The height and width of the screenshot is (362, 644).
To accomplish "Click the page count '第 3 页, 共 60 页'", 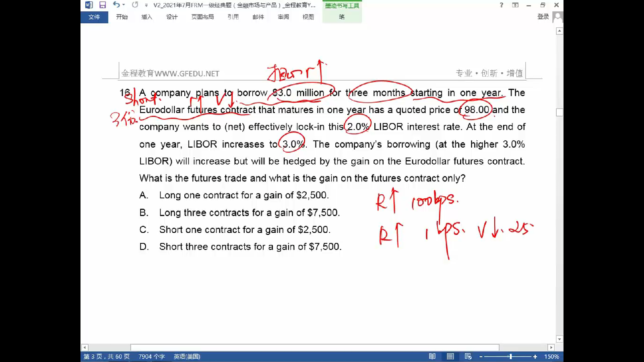I will [107, 356].
